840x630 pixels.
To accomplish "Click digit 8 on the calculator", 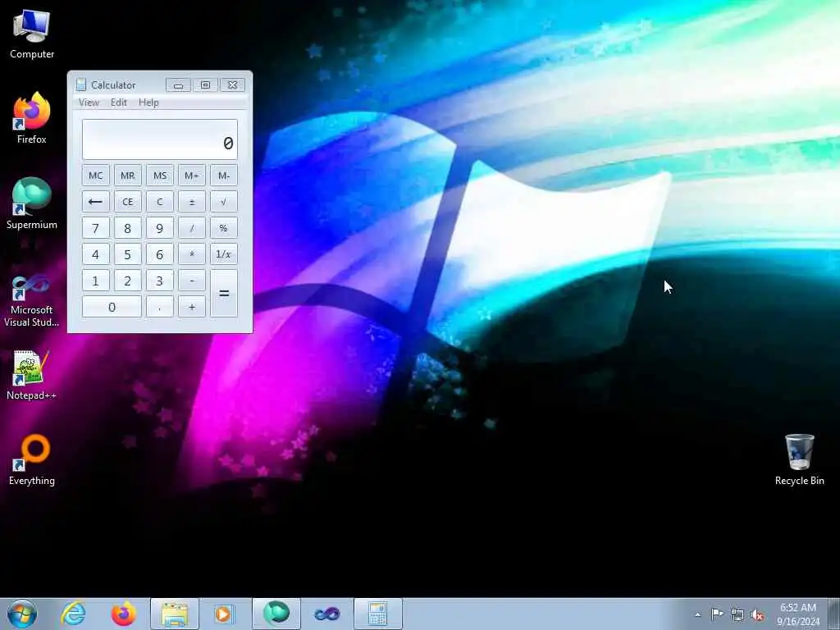I will pos(127,228).
